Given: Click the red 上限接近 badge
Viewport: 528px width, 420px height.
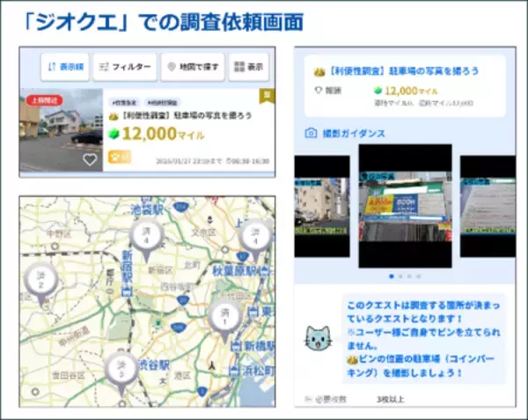Looking at the screenshot, I should (x=45, y=100).
